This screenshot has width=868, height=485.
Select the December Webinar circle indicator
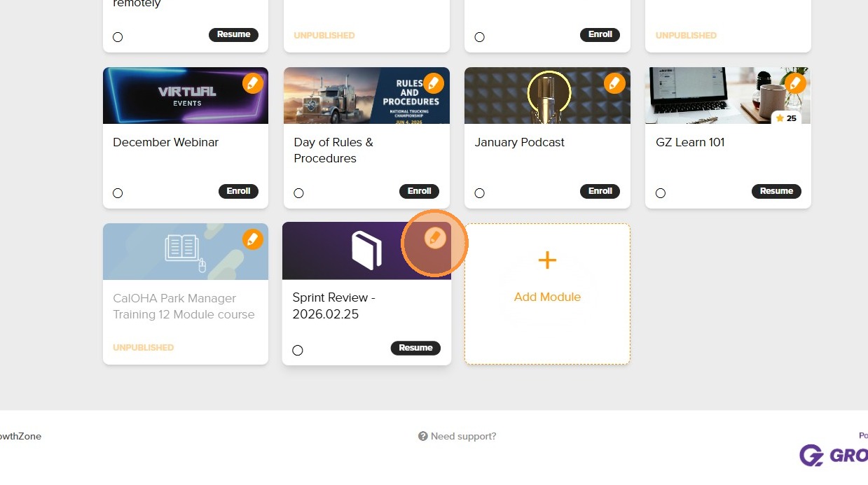click(118, 193)
